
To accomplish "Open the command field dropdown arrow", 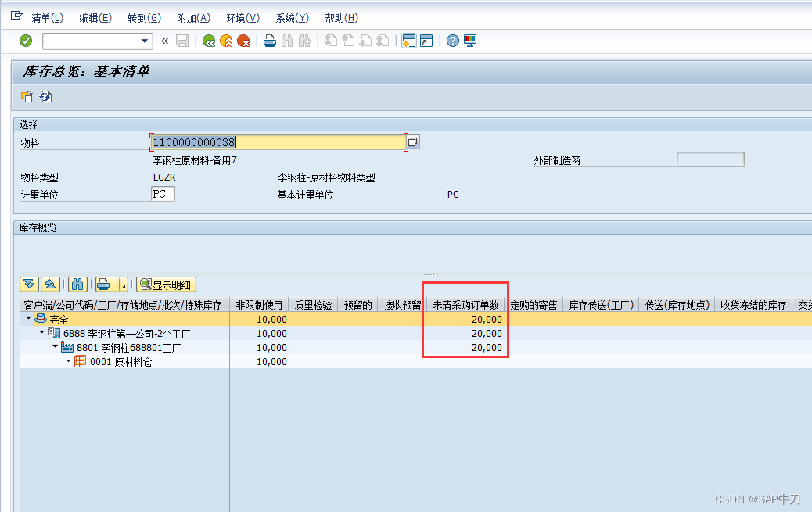I will 145,41.
